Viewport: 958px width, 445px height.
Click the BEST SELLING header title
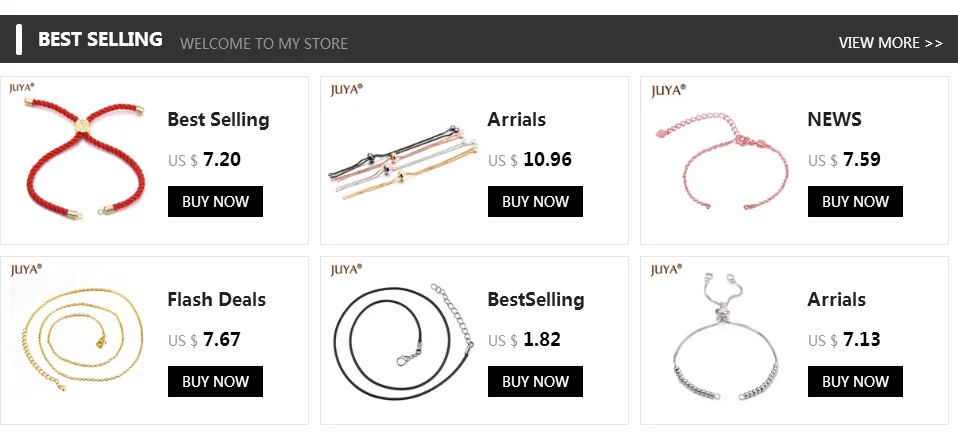100,39
